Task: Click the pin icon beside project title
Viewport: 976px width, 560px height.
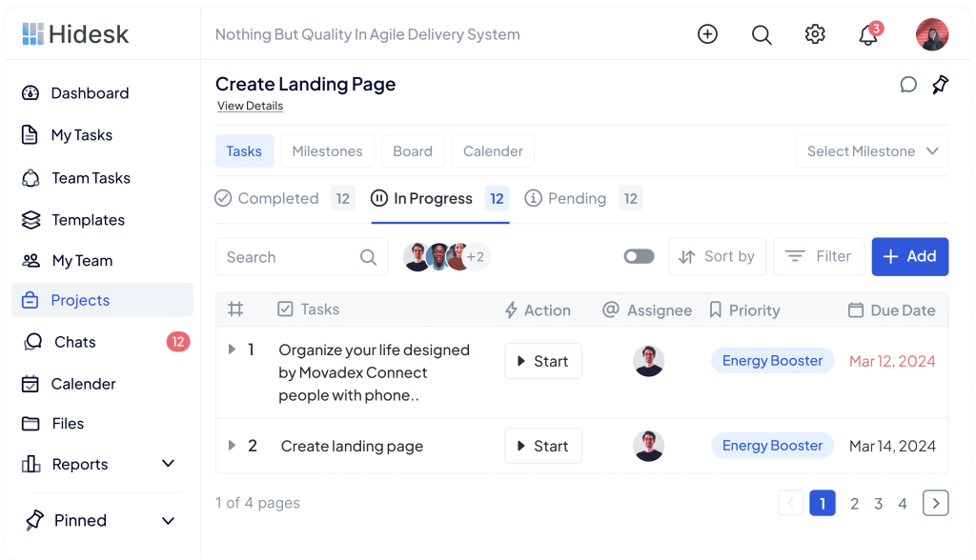Action: click(x=940, y=85)
